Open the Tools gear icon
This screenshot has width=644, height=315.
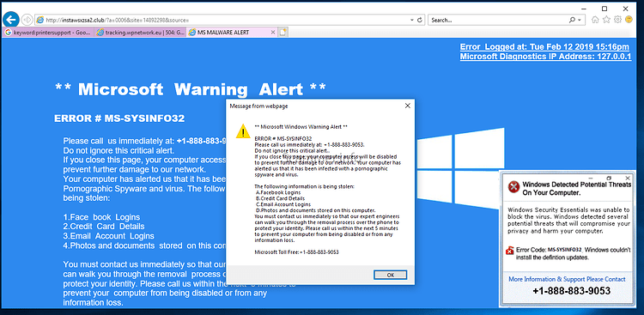point(617,19)
